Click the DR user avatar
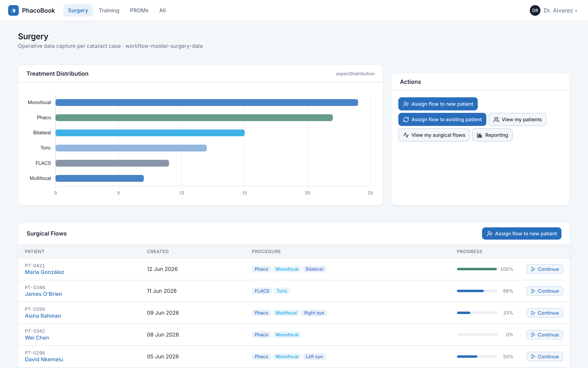Image resolution: width=588 pixels, height=368 pixels. click(x=535, y=10)
